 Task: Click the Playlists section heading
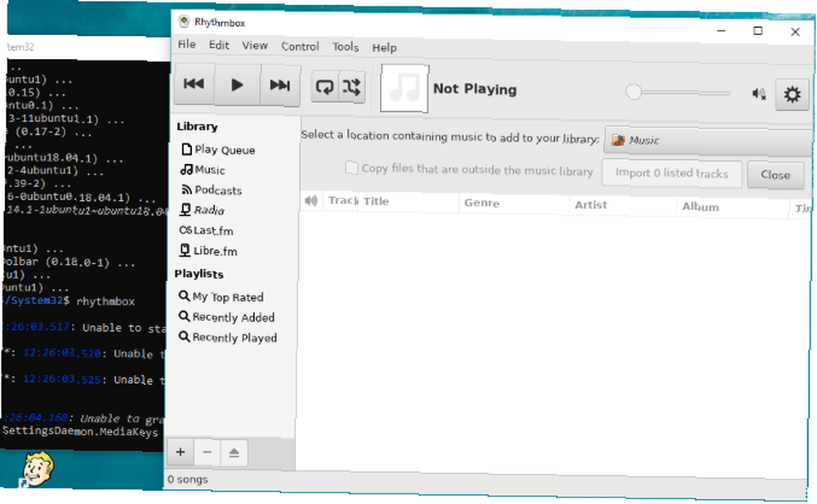click(x=199, y=274)
